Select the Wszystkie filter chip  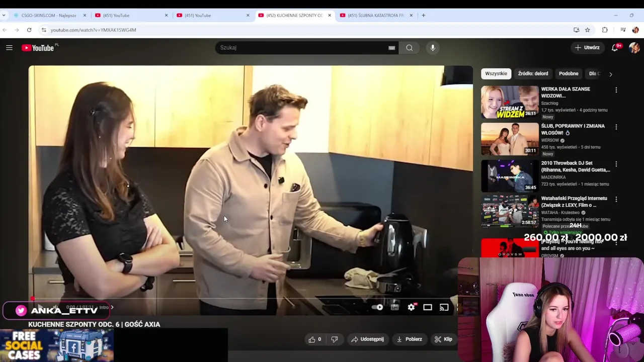point(496,73)
